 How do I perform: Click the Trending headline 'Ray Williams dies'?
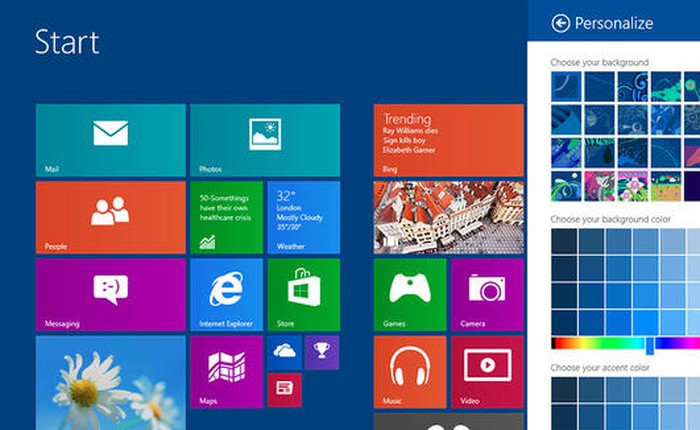pyautogui.click(x=410, y=131)
